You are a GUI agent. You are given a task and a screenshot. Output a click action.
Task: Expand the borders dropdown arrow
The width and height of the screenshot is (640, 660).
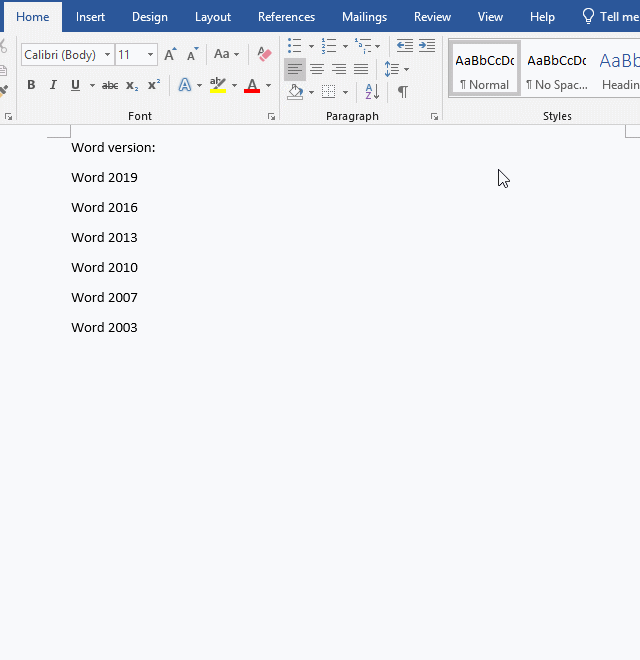coord(345,92)
